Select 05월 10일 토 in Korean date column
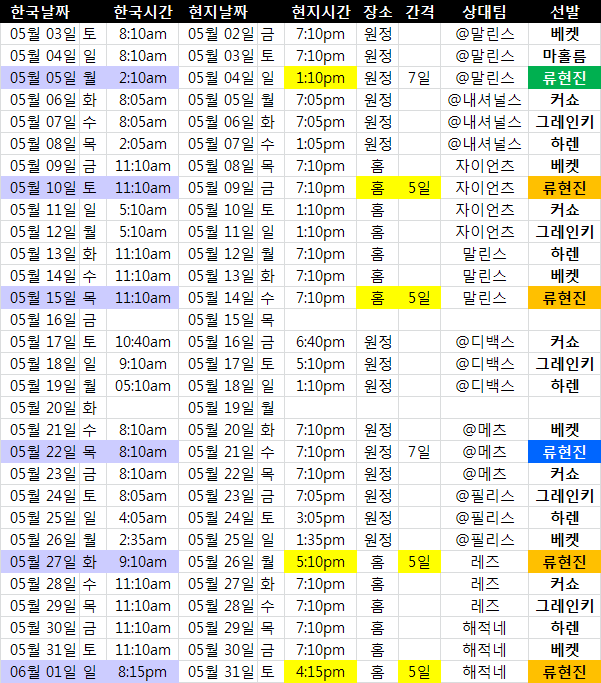601x683 pixels. [53, 188]
